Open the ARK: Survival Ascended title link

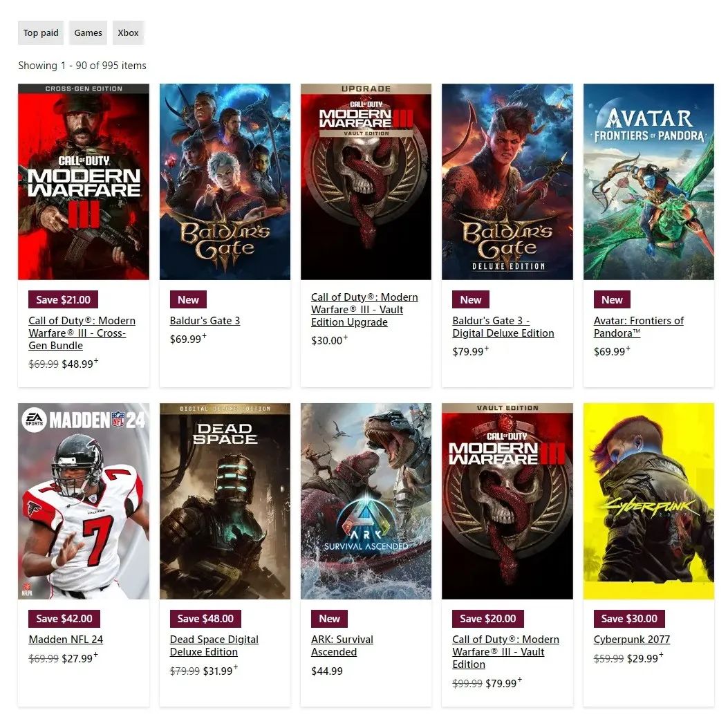pos(342,646)
